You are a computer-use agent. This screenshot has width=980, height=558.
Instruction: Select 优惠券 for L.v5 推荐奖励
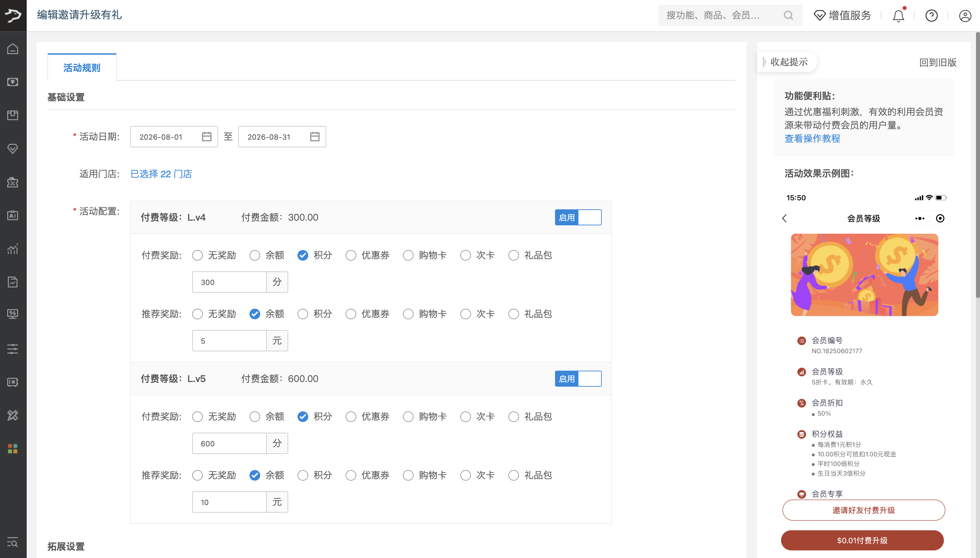click(x=351, y=475)
